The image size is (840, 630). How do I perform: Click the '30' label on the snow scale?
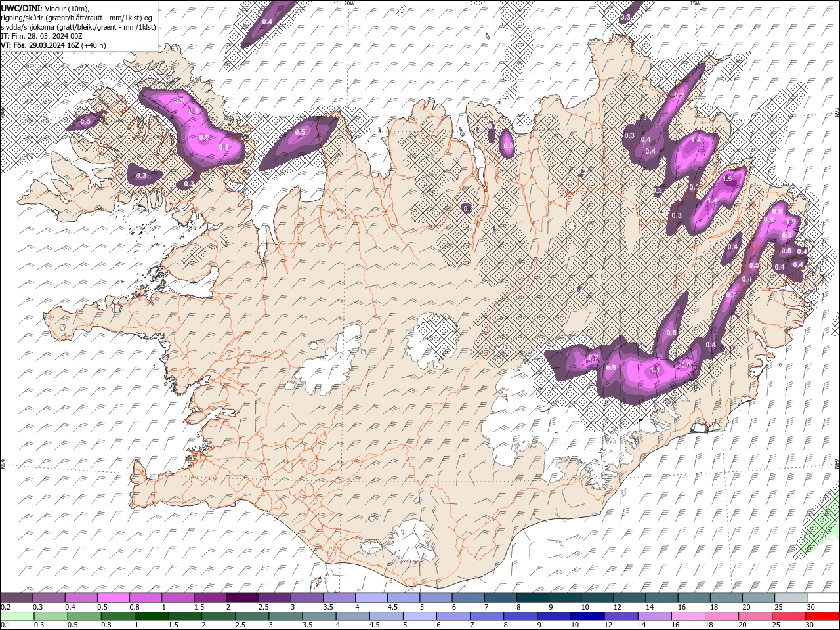(x=810, y=607)
